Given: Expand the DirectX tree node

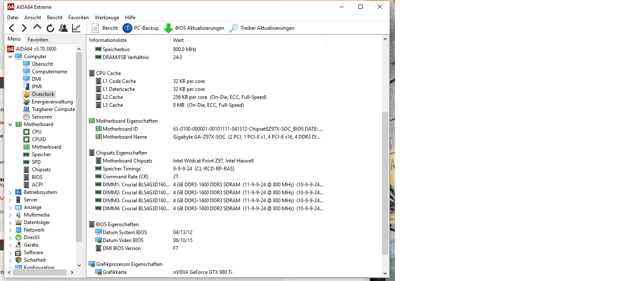Looking at the screenshot, I should coord(10,237).
